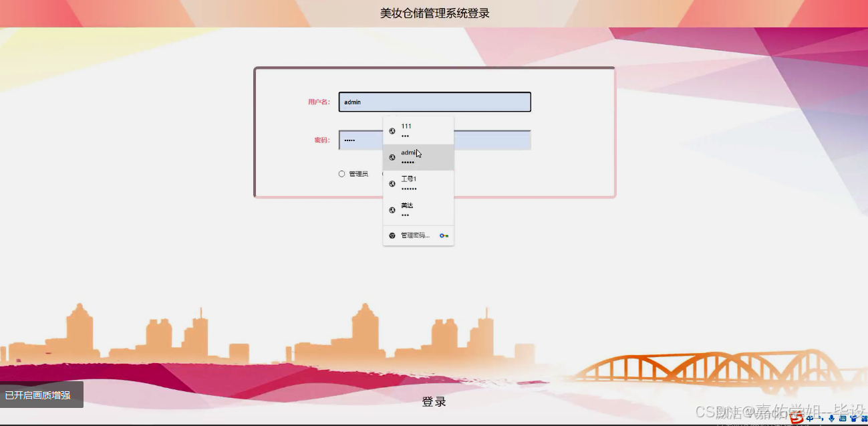Click the globe icon beside "美达"
The image size is (868, 426).
pos(392,209)
